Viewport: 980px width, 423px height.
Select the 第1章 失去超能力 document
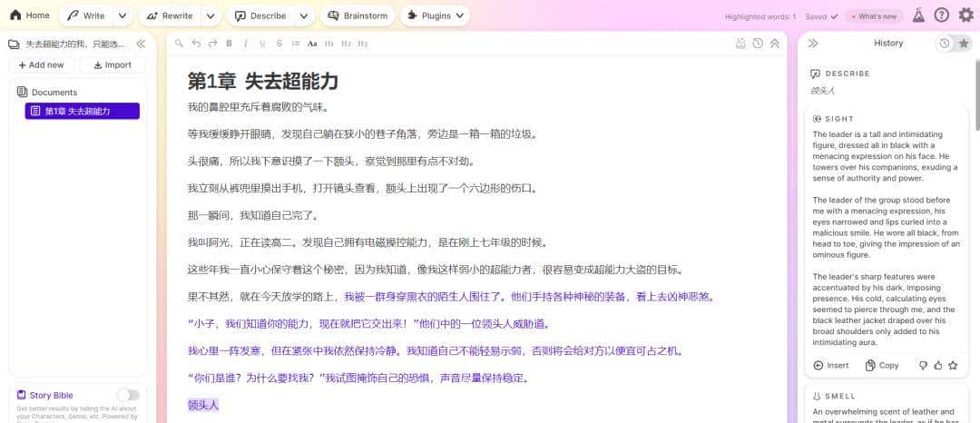tap(82, 112)
